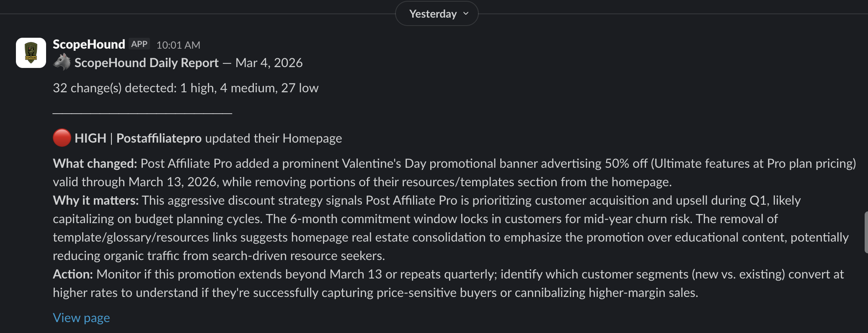Click the Why it matters label

[x=96, y=200]
